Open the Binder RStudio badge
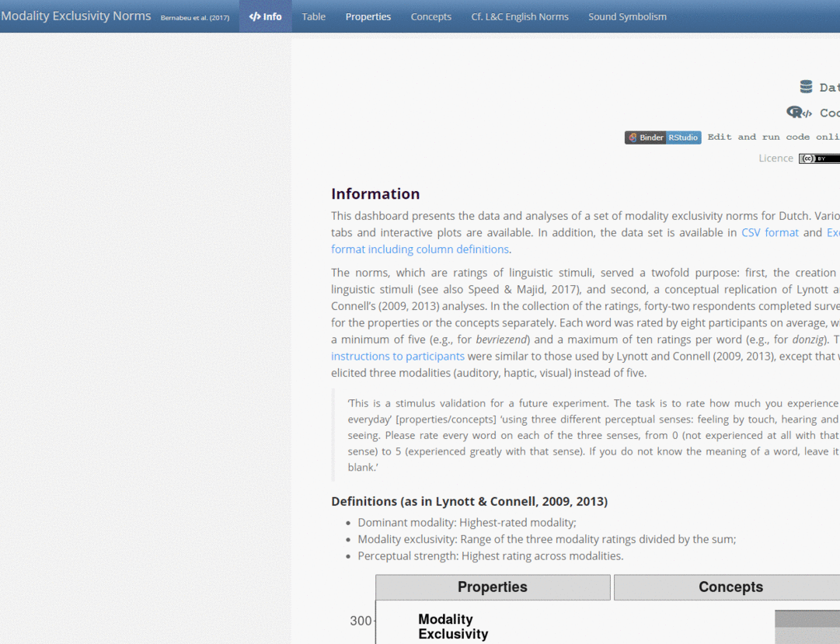Screen dimensions: 840x644 coord(663,138)
